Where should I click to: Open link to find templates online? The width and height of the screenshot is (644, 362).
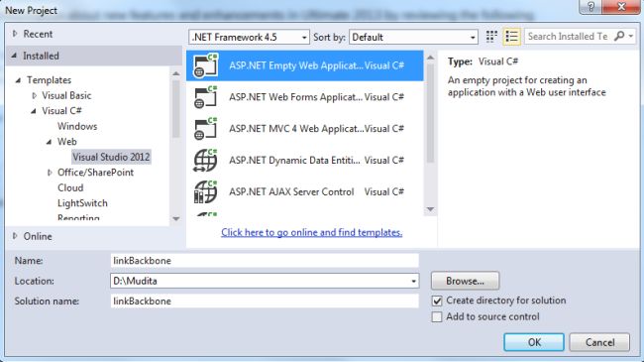[312, 232]
